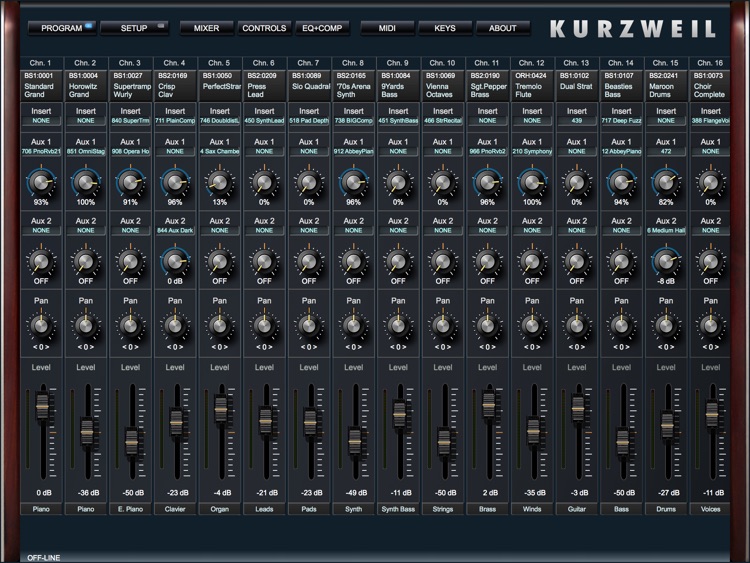The height and width of the screenshot is (563, 750).
Task: Click Chn. 2 Pan knob
Action: pos(86,325)
